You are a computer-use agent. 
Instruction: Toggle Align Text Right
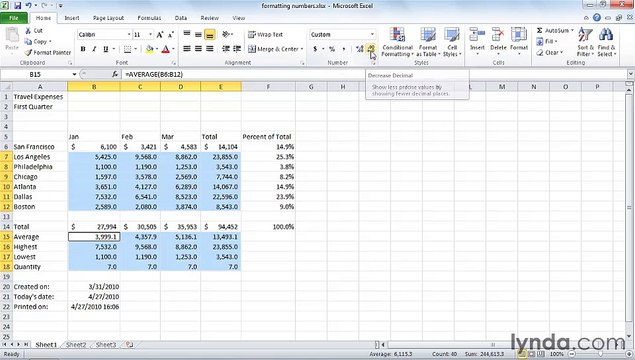coord(209,49)
